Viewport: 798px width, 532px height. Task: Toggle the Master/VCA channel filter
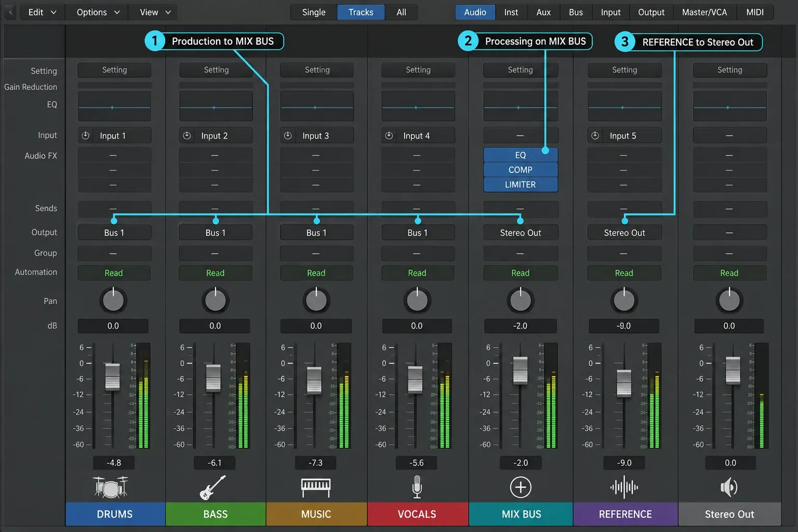coord(704,12)
